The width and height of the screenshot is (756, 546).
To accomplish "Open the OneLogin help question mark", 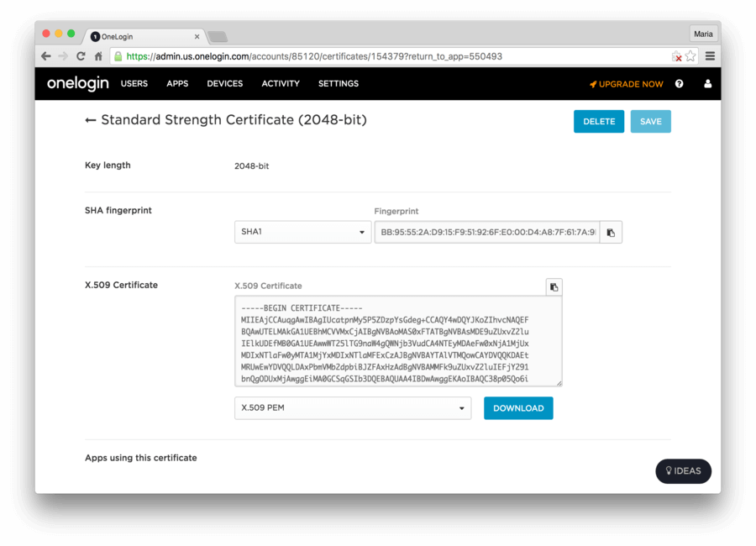I will point(679,83).
